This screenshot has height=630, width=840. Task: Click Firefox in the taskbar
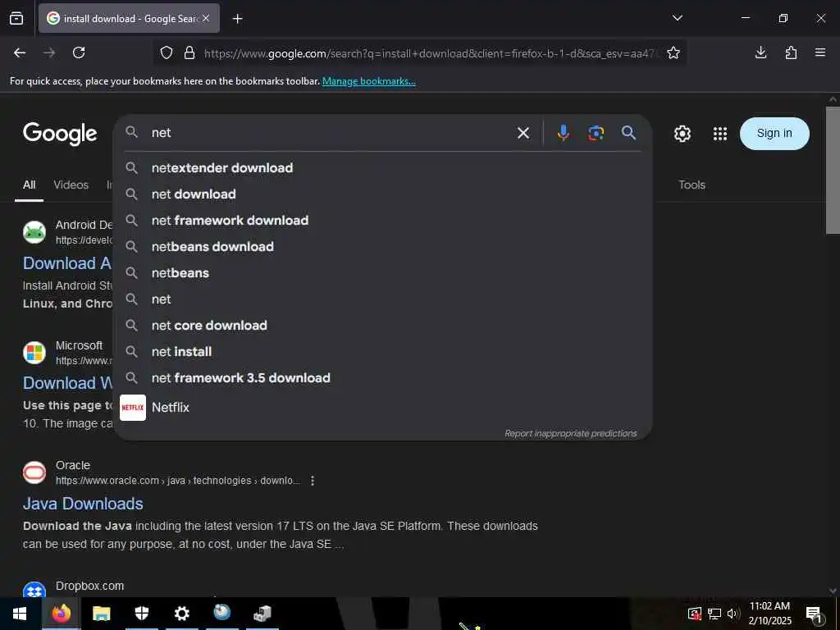tap(61, 614)
